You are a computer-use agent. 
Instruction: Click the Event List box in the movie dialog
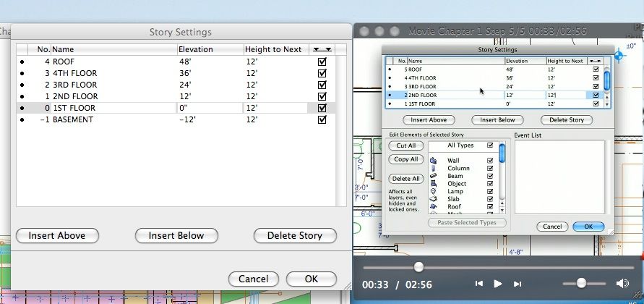coord(559,177)
